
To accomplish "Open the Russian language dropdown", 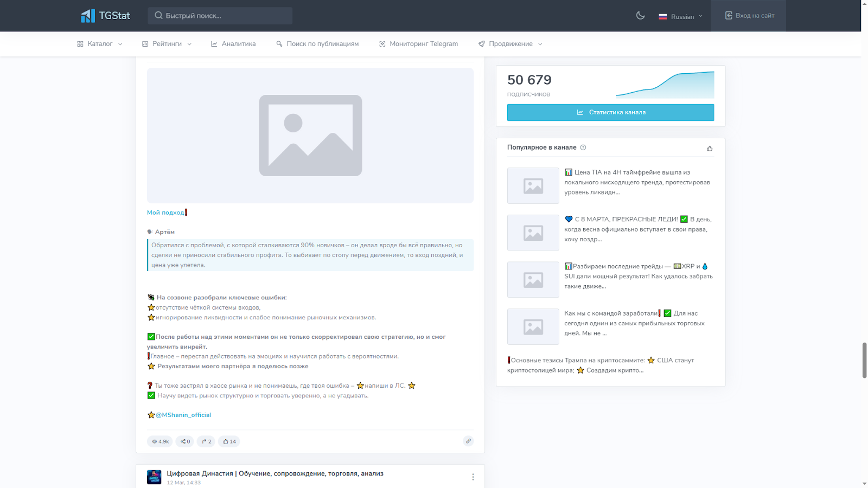I will click(680, 16).
